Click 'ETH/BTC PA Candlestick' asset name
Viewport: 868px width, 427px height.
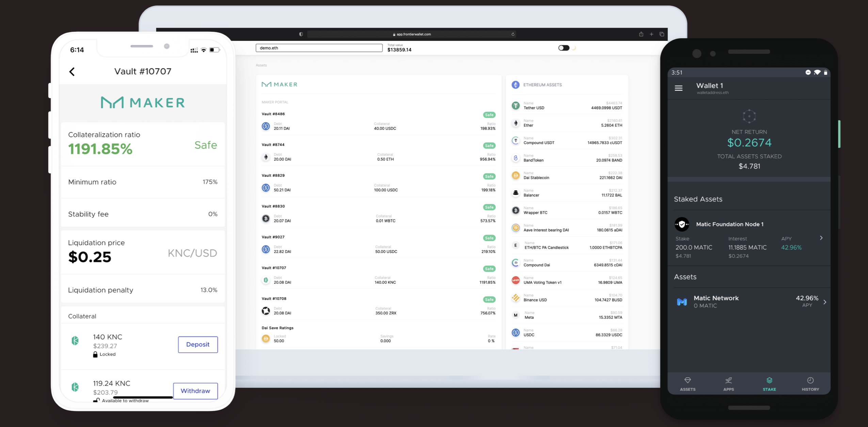[546, 248]
